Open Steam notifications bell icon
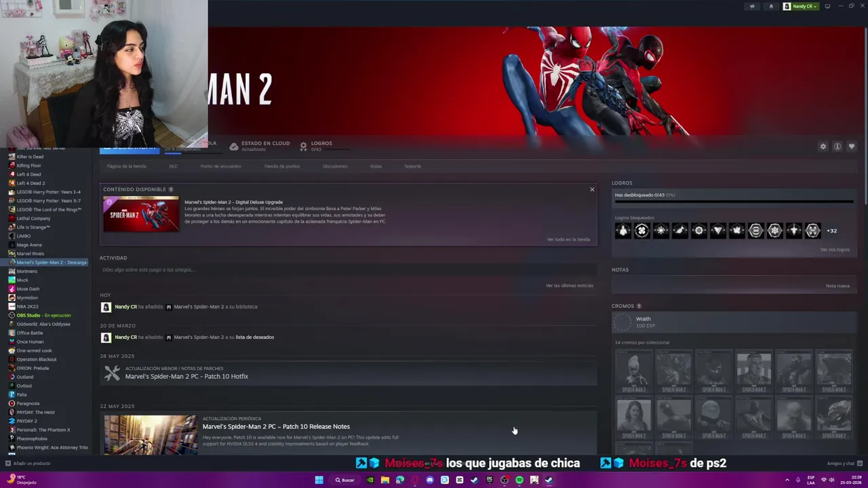Screen dimensions: 868x488 (x=771, y=6)
